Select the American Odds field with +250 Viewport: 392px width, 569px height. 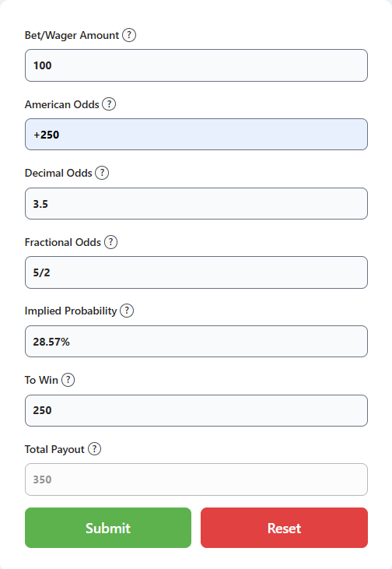[x=196, y=134]
